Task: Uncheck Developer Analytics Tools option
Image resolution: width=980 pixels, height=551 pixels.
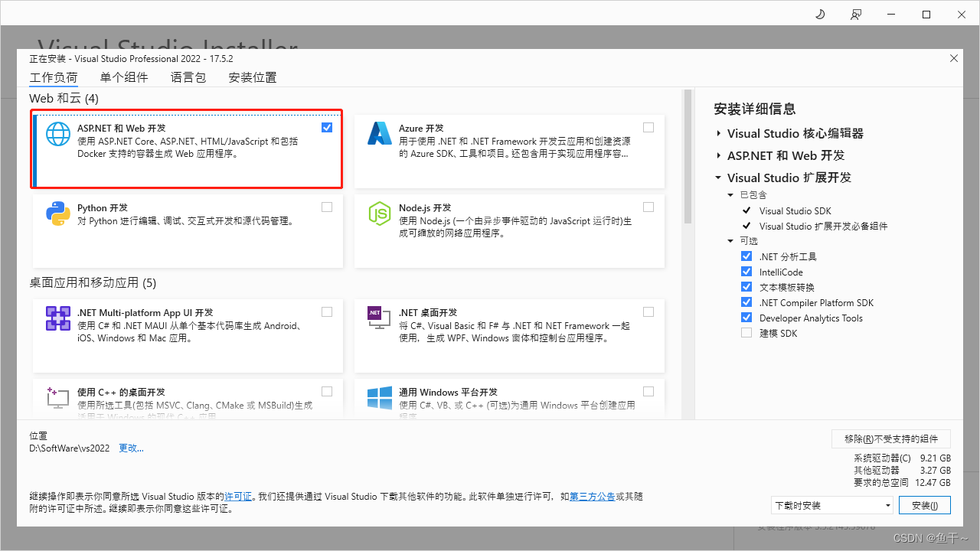Action: [x=746, y=318]
